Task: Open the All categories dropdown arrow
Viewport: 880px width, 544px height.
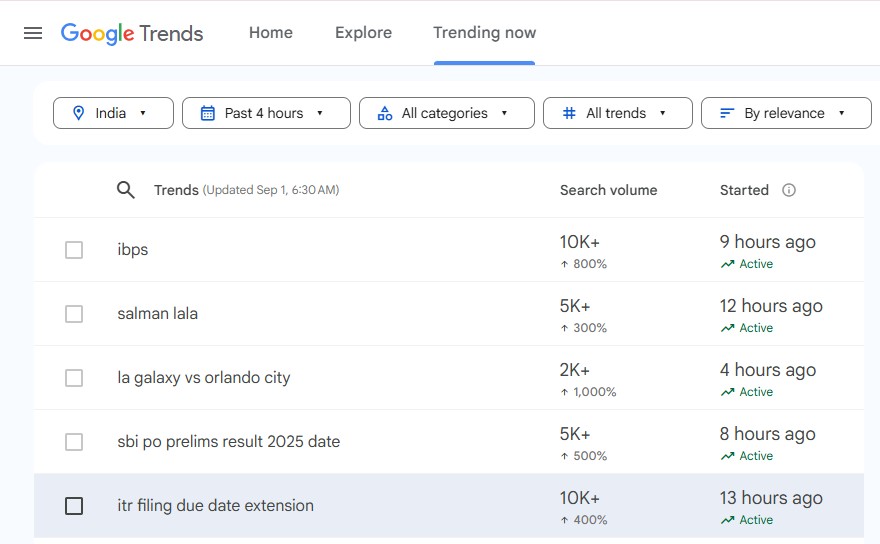Action: pyautogui.click(x=504, y=113)
